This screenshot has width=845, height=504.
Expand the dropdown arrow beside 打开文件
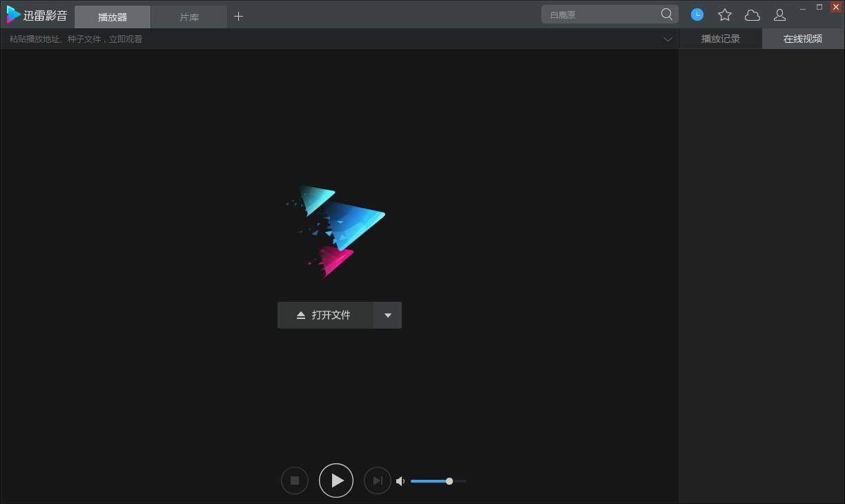387,316
